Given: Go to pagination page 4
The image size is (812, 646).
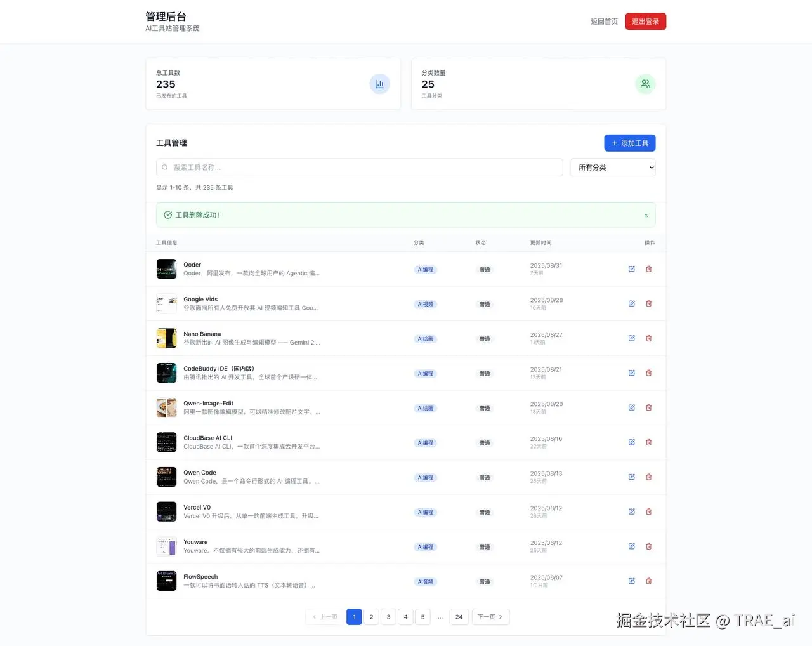Looking at the screenshot, I should click(x=406, y=617).
